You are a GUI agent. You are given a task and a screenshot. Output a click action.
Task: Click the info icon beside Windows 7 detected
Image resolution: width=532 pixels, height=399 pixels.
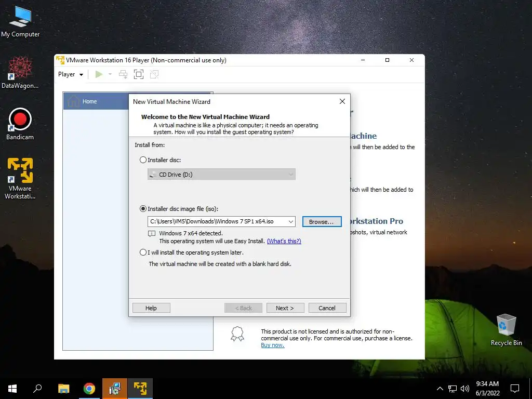(152, 233)
